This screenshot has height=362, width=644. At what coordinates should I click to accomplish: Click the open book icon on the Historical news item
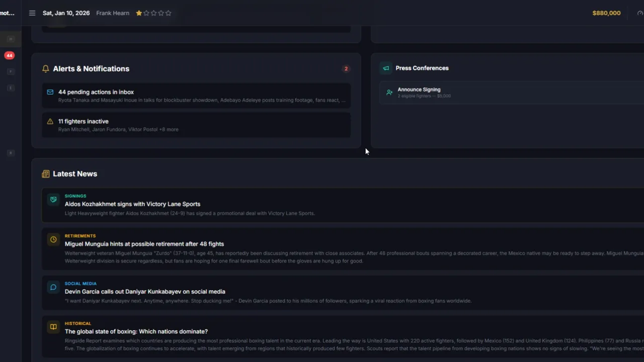click(x=53, y=327)
